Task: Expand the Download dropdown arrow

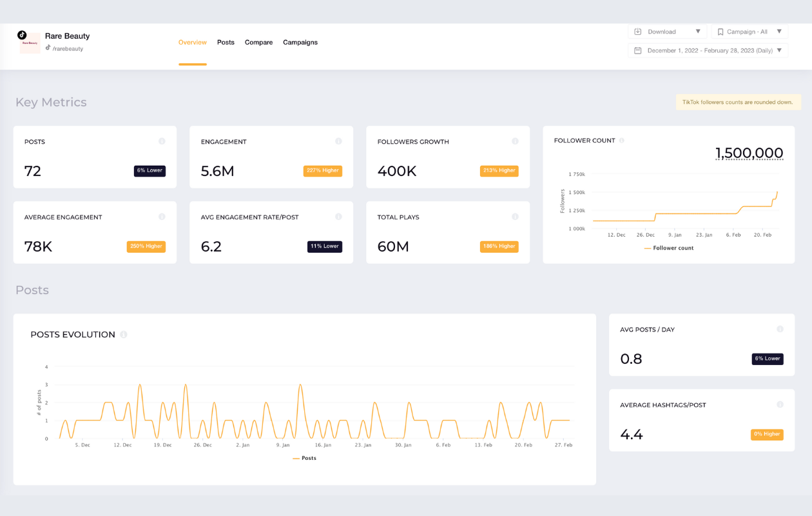Action: tap(698, 32)
